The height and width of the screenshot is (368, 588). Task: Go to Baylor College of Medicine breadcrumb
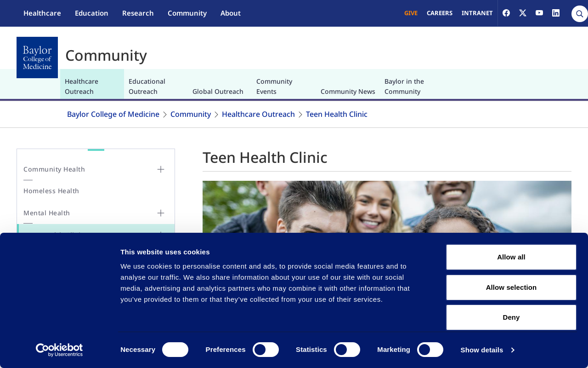(113, 114)
